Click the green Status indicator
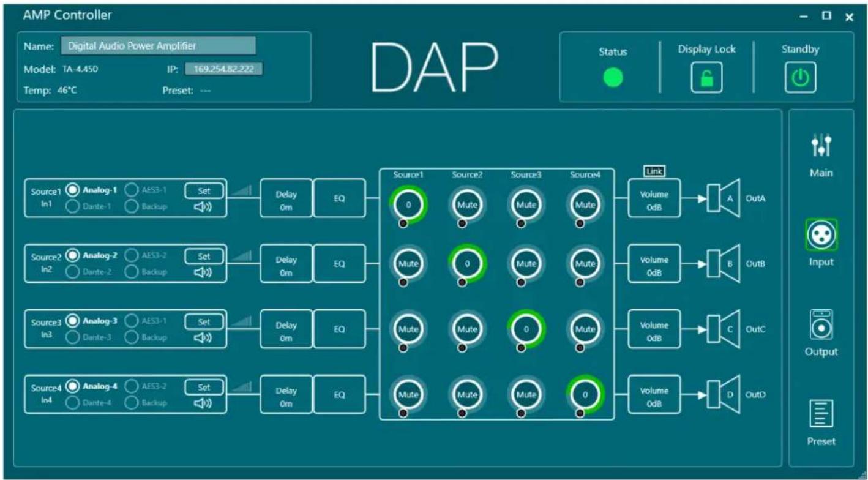868x480 pixels. [x=613, y=78]
